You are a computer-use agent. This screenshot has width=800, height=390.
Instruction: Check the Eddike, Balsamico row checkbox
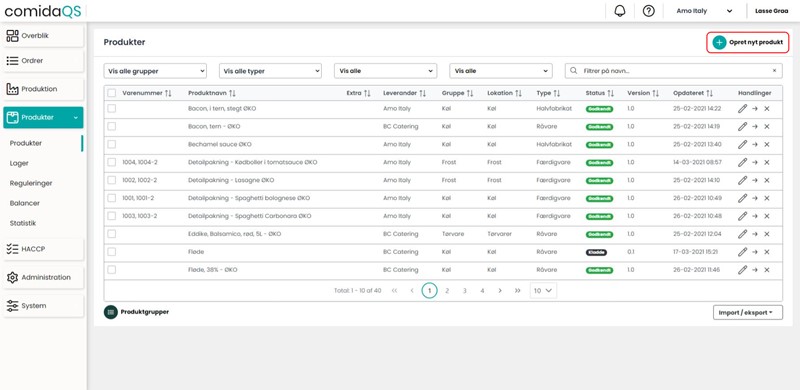click(x=112, y=234)
